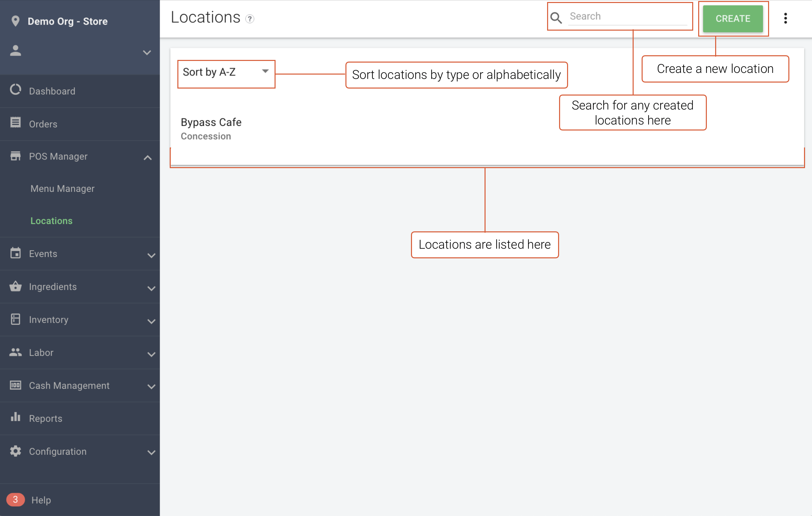Click the Demo Org - Store title

click(x=68, y=21)
